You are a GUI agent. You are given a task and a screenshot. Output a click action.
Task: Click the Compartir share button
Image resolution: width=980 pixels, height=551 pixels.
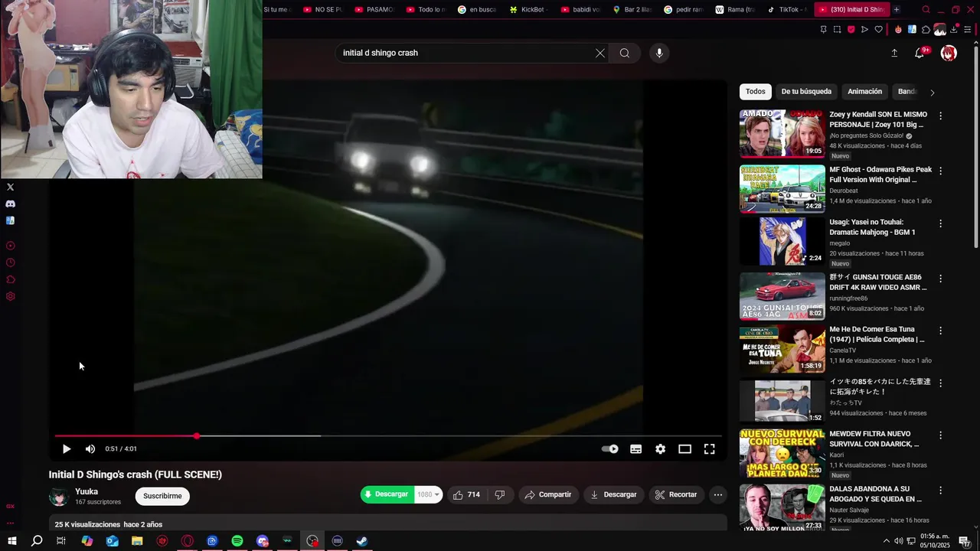click(547, 495)
